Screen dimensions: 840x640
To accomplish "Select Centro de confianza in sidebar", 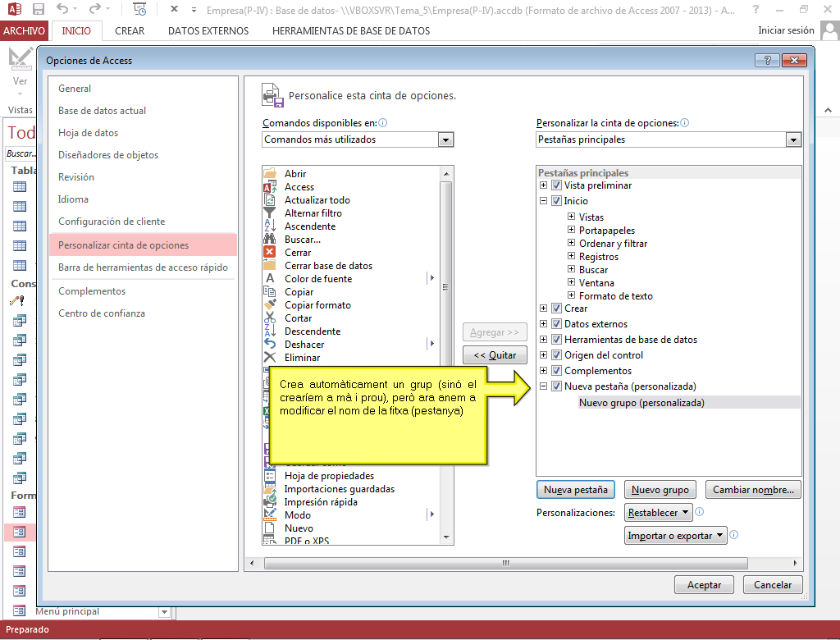I will point(143,313).
